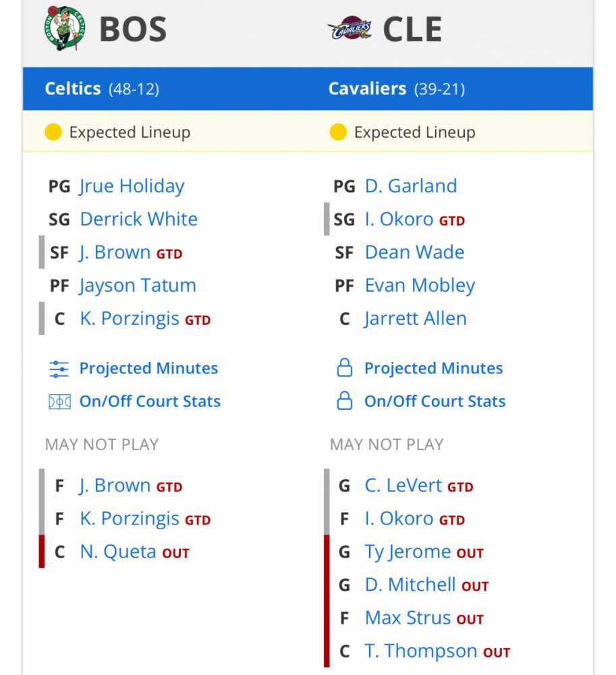
Task: Click the Cavaliers on/off court lock icon
Action: coord(344,402)
